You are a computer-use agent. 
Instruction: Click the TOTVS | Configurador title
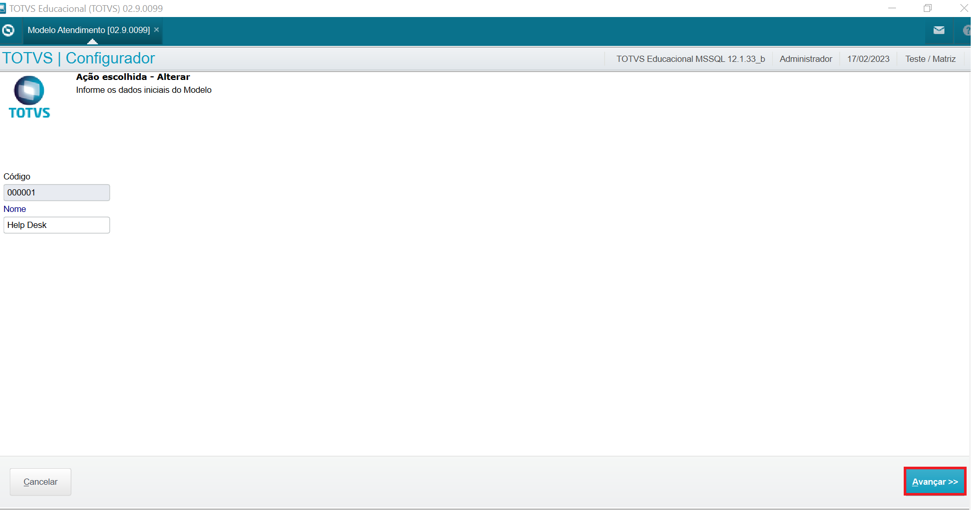pos(78,58)
